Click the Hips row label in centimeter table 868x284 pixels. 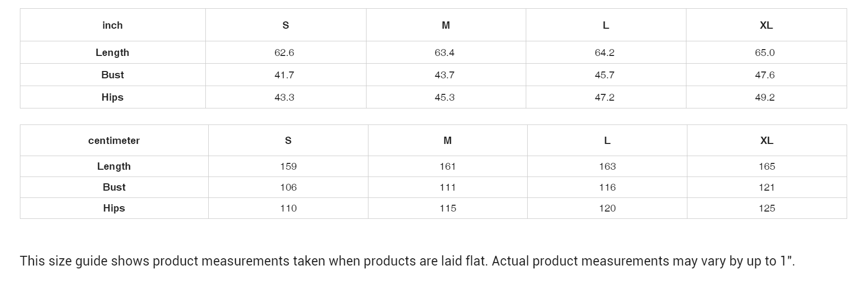click(x=114, y=208)
